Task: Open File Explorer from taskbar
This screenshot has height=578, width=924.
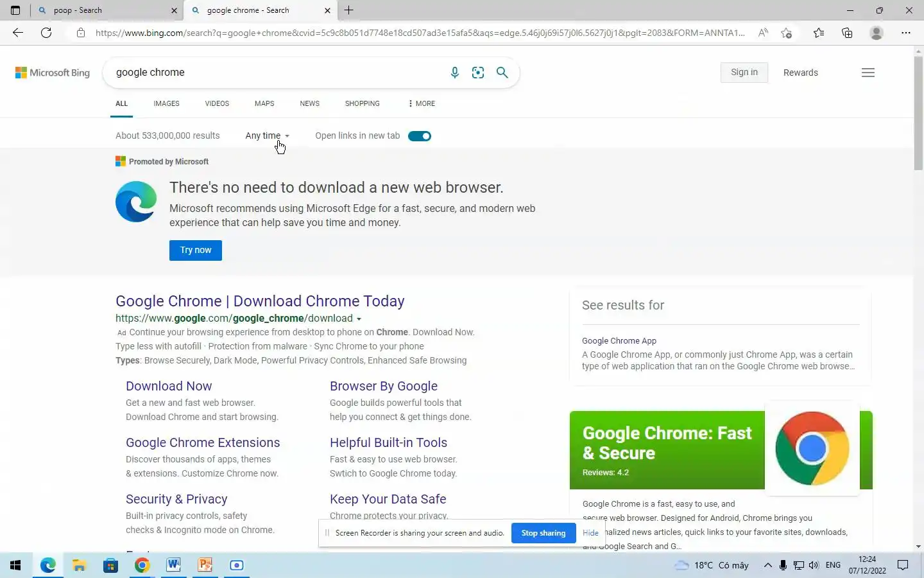Action: 80,565
